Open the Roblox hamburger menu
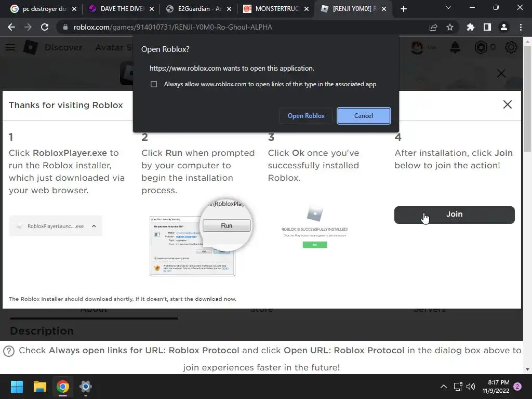The width and height of the screenshot is (532, 399). 10,47
